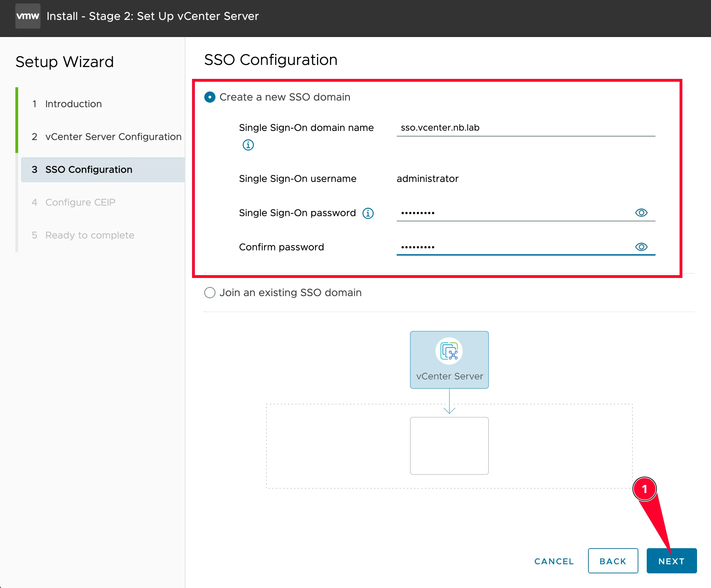Select Create a new SSO domain

210,97
